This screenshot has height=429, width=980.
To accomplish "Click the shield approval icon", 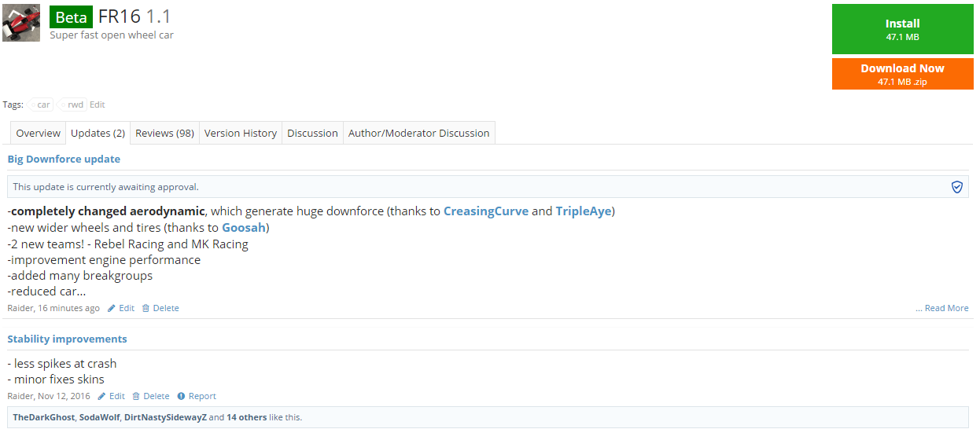I will 957,187.
